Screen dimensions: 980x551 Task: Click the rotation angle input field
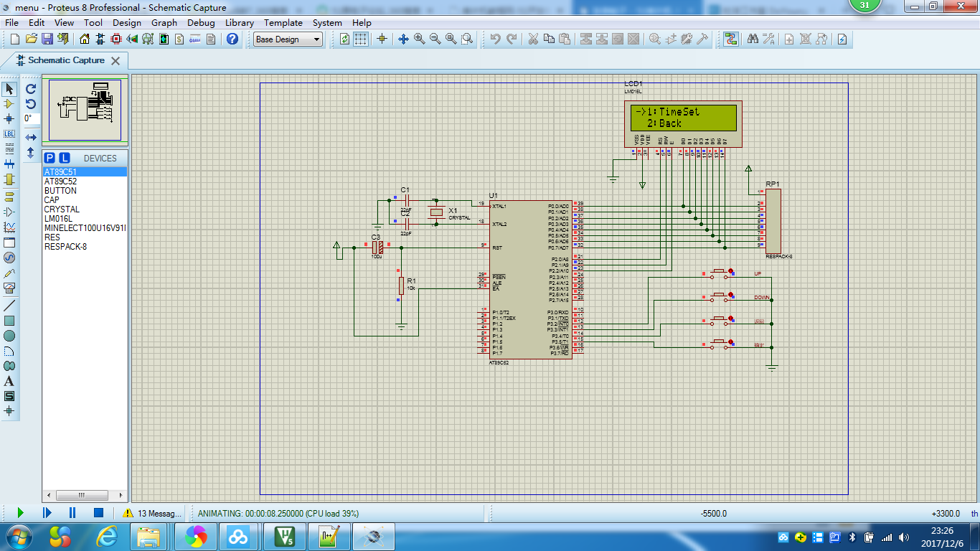pyautogui.click(x=31, y=118)
